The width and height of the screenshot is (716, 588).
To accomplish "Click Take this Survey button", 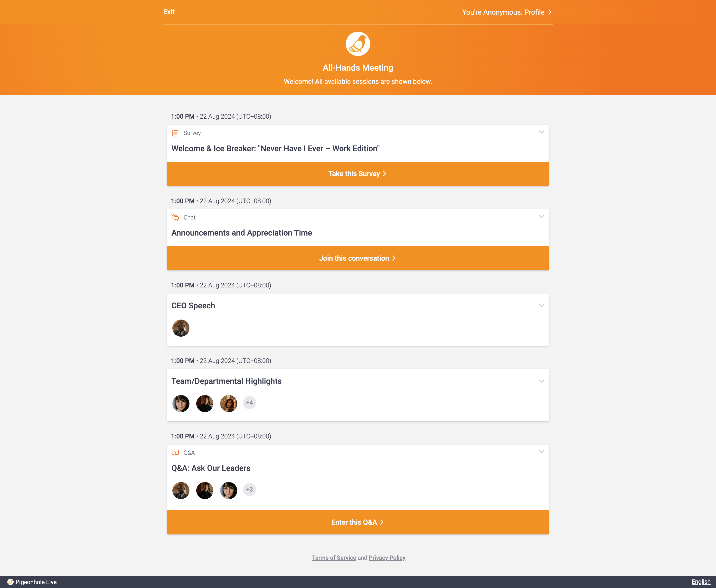I will coord(358,174).
